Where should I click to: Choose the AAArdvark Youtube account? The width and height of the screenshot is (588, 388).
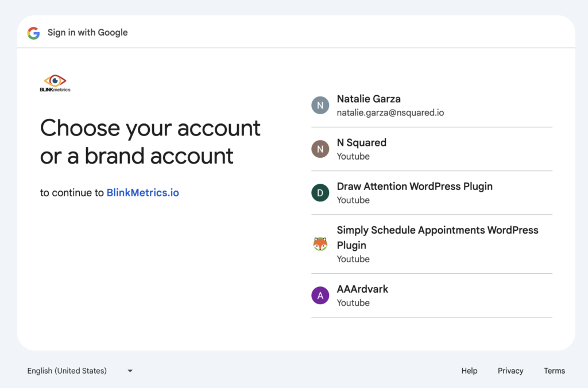[x=362, y=289]
